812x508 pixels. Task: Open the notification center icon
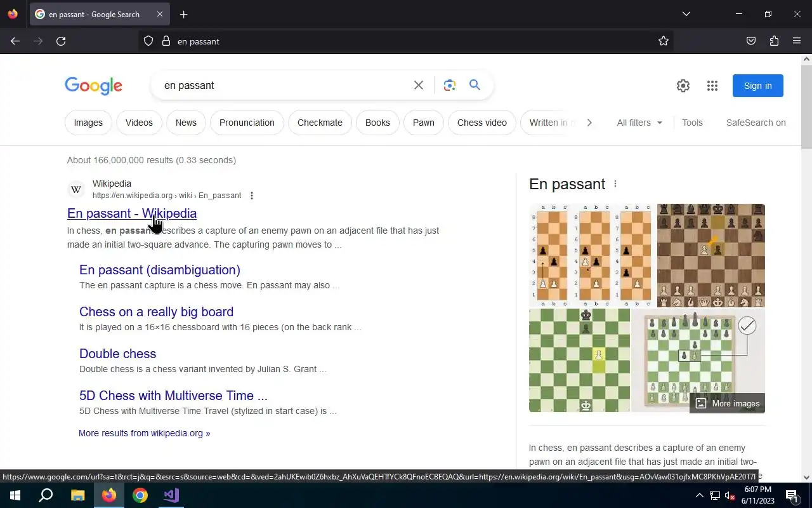pos(792,495)
